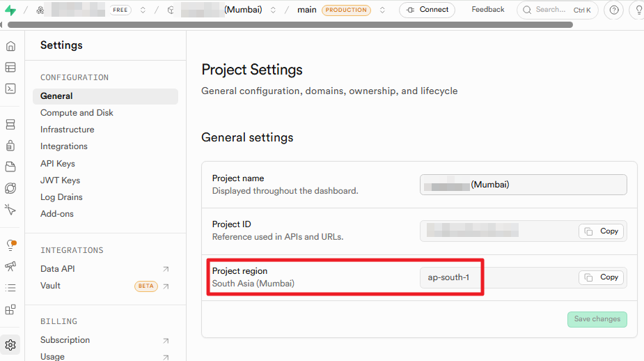Open Log Drains settings
The width and height of the screenshot is (644, 361).
pyautogui.click(x=61, y=197)
